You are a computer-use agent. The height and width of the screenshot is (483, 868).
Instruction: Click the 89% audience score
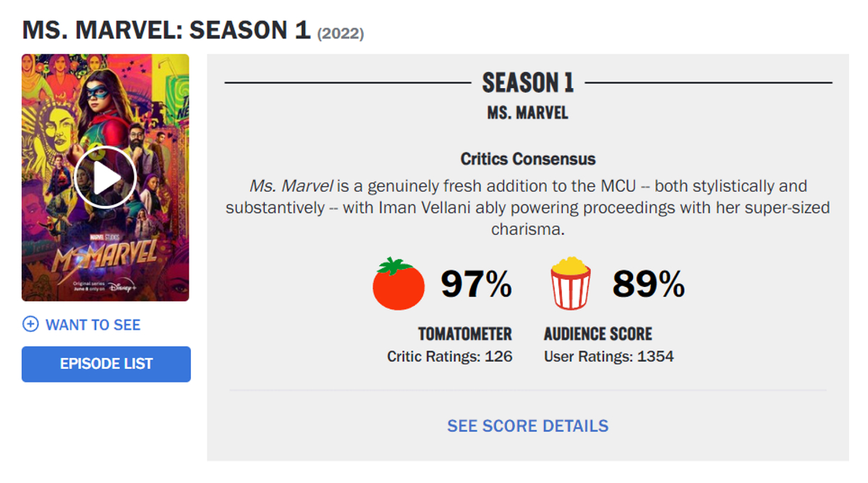tap(648, 284)
